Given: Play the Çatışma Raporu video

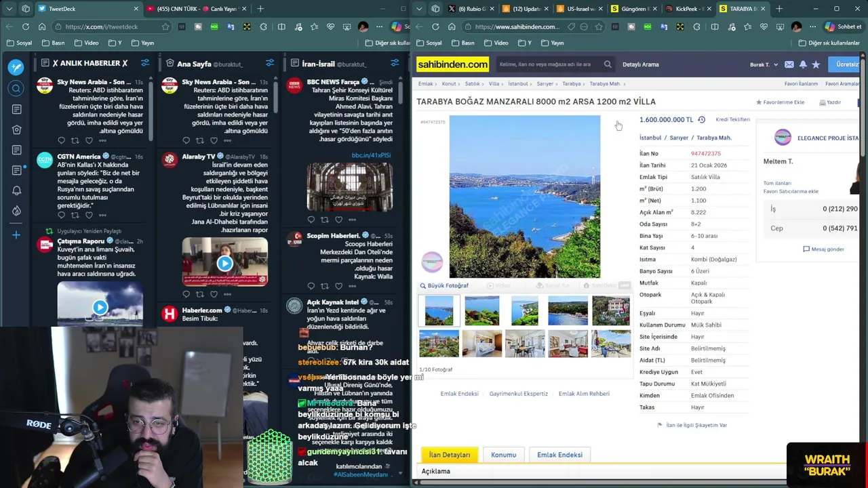Looking at the screenshot, I should pyautogui.click(x=100, y=308).
